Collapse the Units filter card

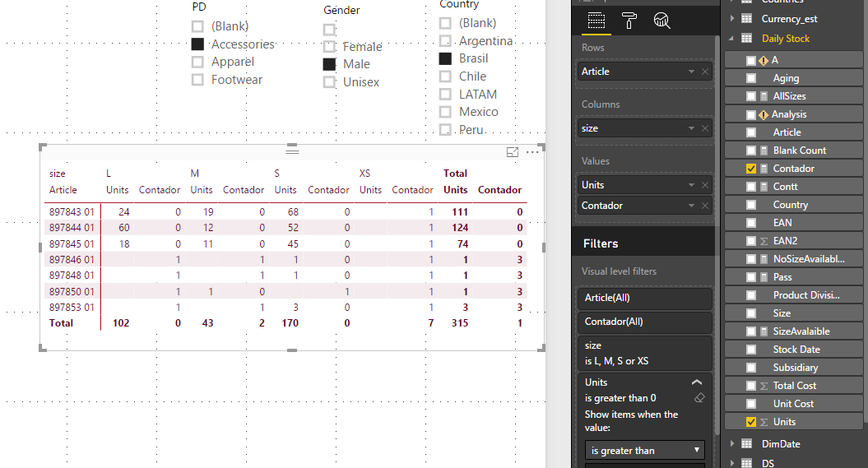[x=697, y=382]
